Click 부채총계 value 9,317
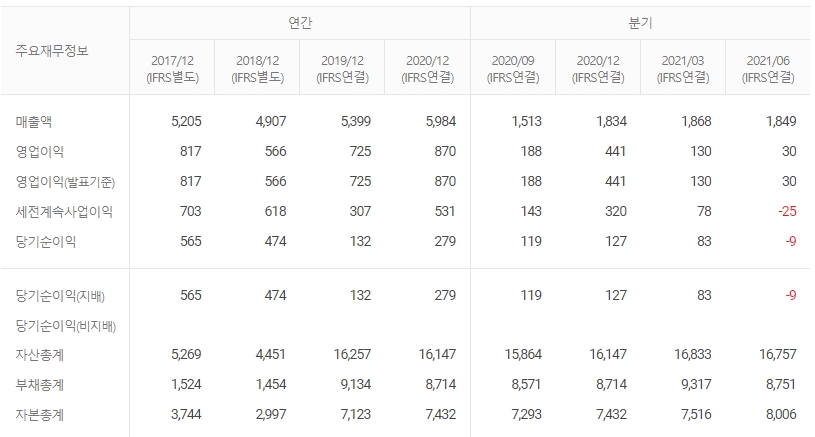The width and height of the screenshot is (815, 437). pyautogui.click(x=696, y=386)
